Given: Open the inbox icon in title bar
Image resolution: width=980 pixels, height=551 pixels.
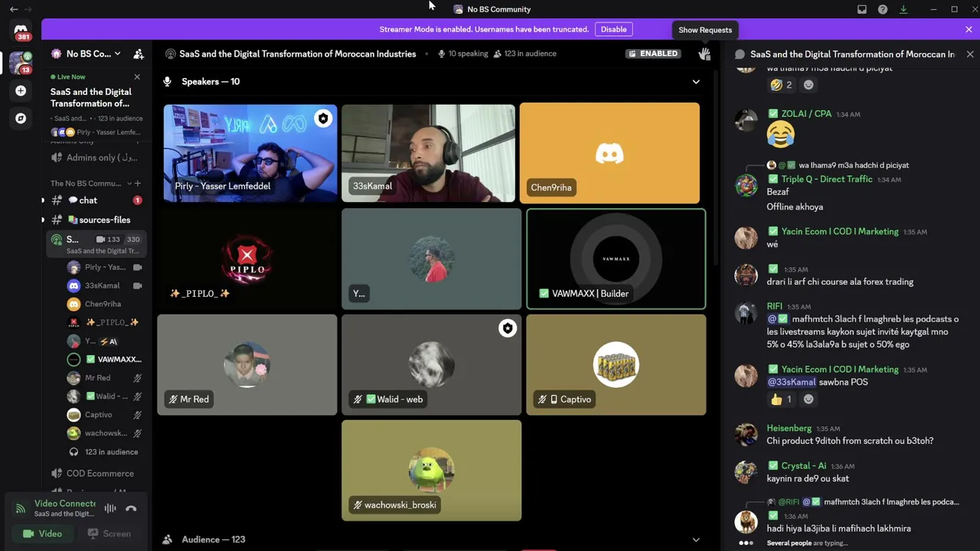Looking at the screenshot, I should tap(862, 9).
